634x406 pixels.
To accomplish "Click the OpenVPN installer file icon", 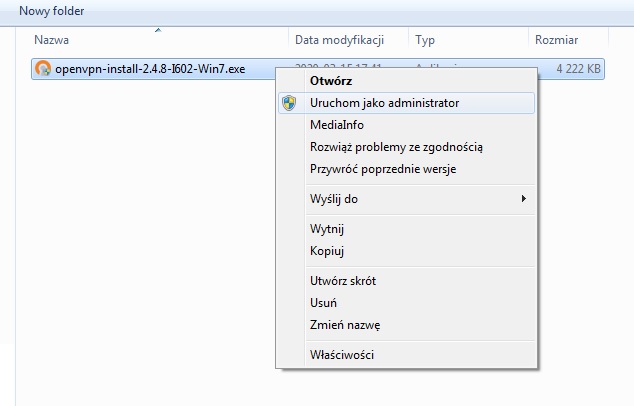I will pos(43,69).
